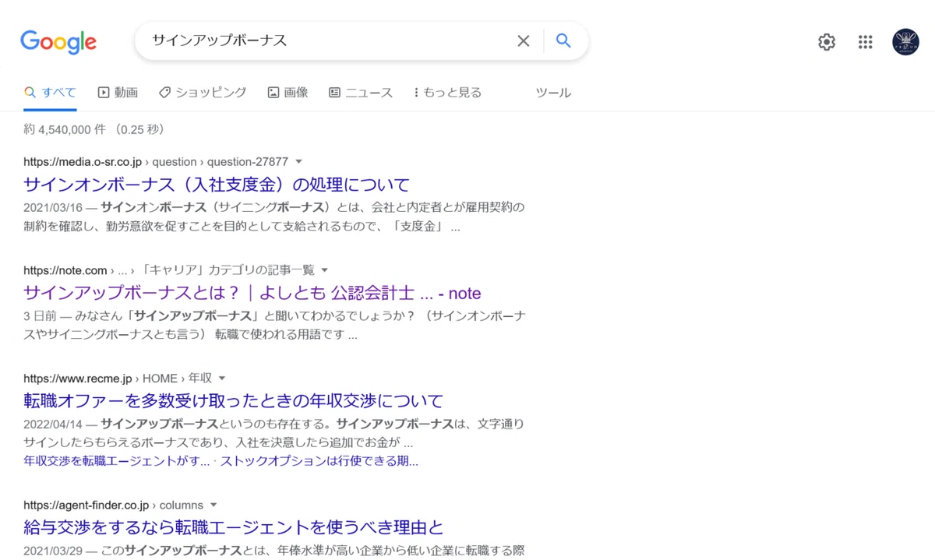
Task: Open the ツール options
Action: click(x=553, y=93)
